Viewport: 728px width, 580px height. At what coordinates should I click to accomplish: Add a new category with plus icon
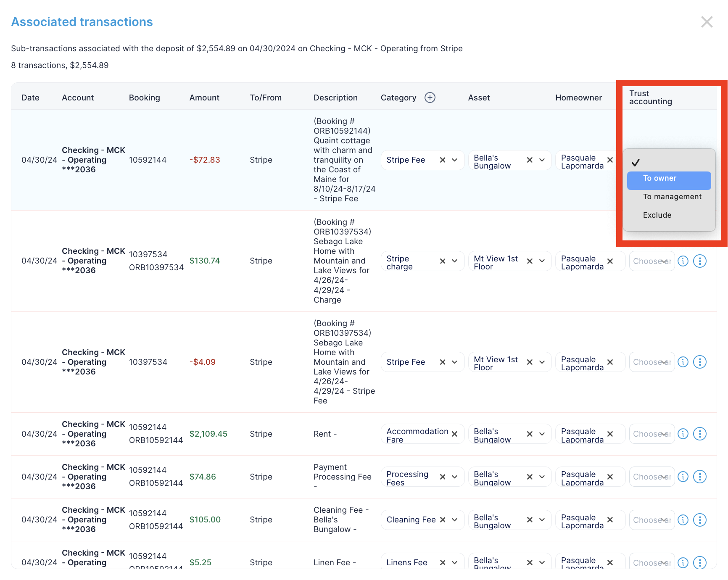430,98
